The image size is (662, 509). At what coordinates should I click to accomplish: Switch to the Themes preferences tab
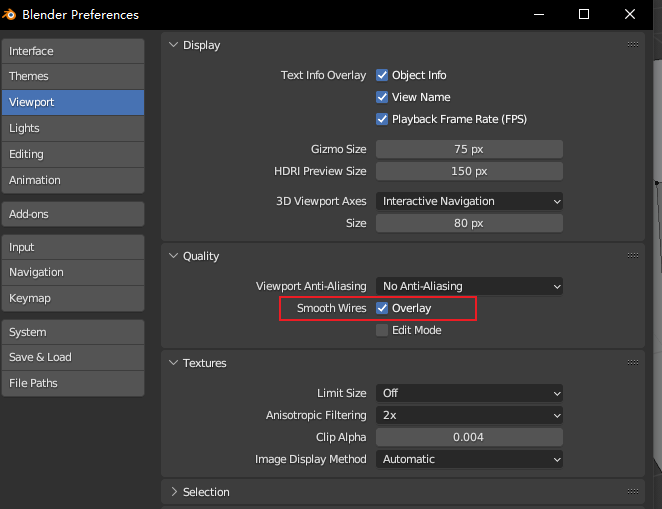[72, 76]
